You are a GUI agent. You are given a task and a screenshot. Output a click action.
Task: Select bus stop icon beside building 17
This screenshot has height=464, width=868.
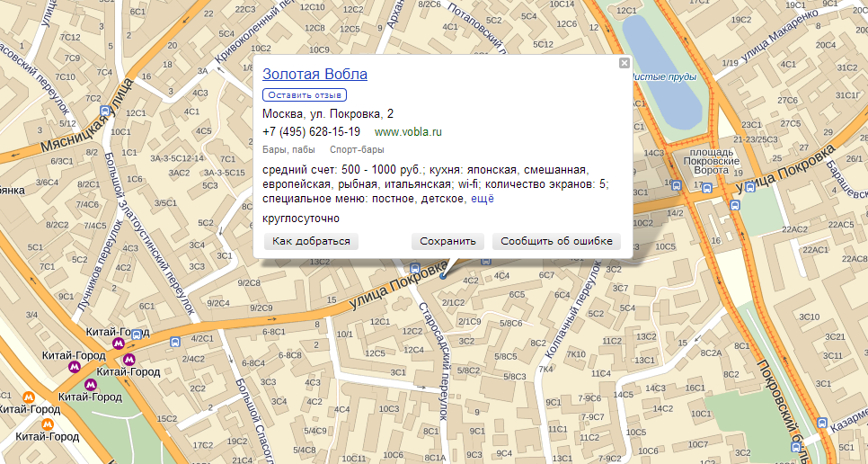[706, 188]
